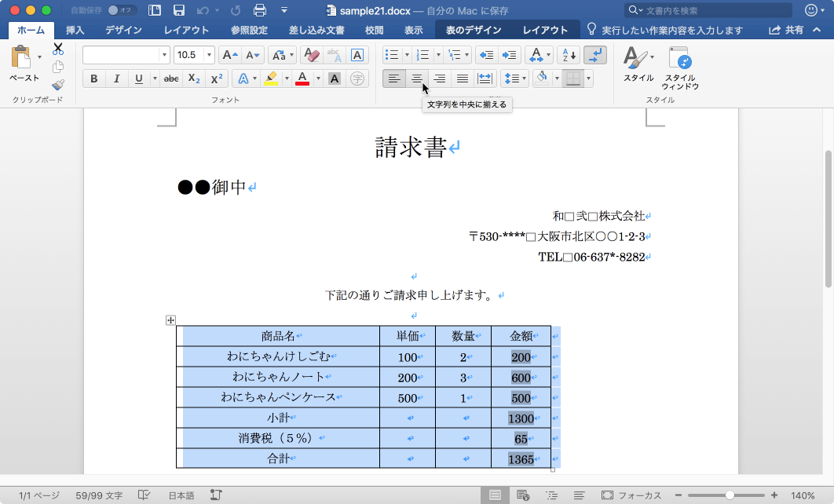Switch to the 校閲 tab

375,31
